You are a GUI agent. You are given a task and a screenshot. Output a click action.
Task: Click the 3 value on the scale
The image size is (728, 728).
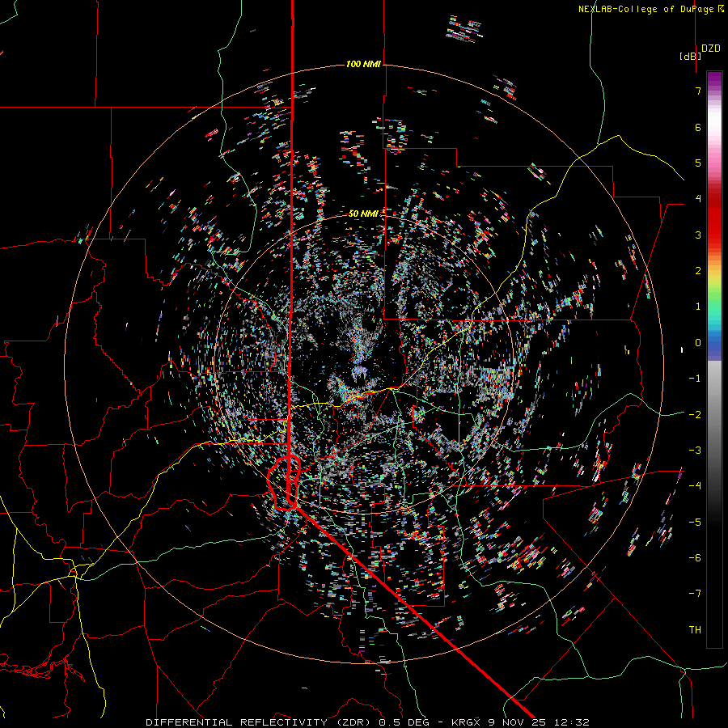[x=698, y=235]
